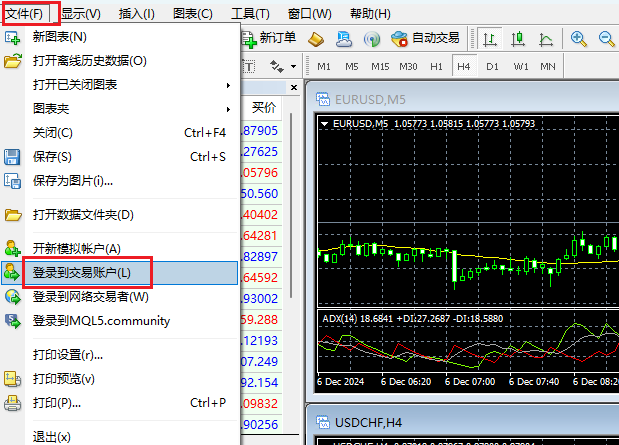Click the cloud user toolbar icon
Screen dimensions: 619x445
pos(344,39)
